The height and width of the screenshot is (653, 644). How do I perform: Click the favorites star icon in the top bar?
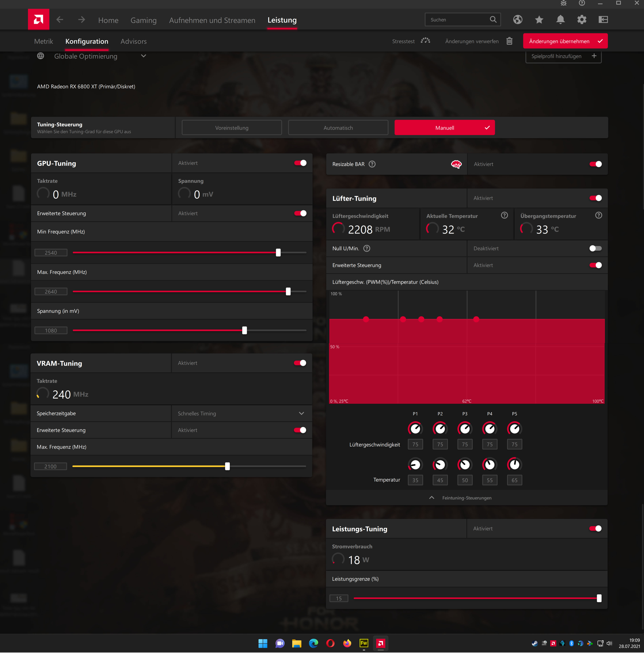[539, 19]
